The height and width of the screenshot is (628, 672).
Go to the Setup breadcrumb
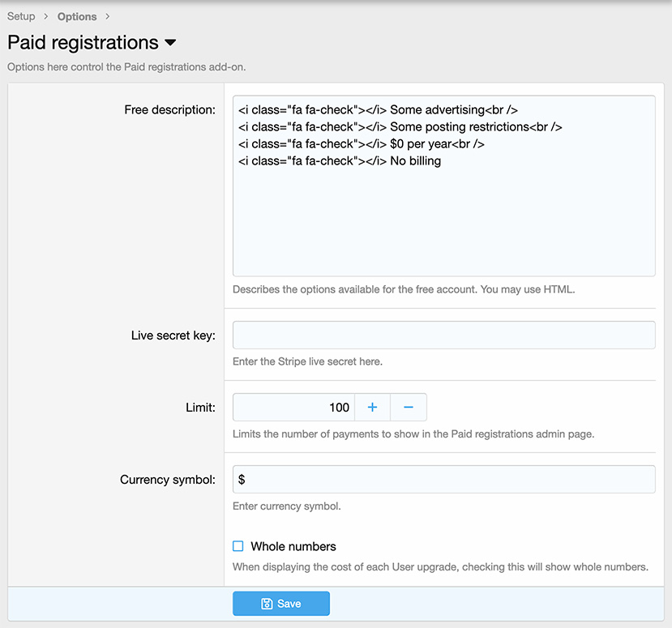(x=21, y=16)
